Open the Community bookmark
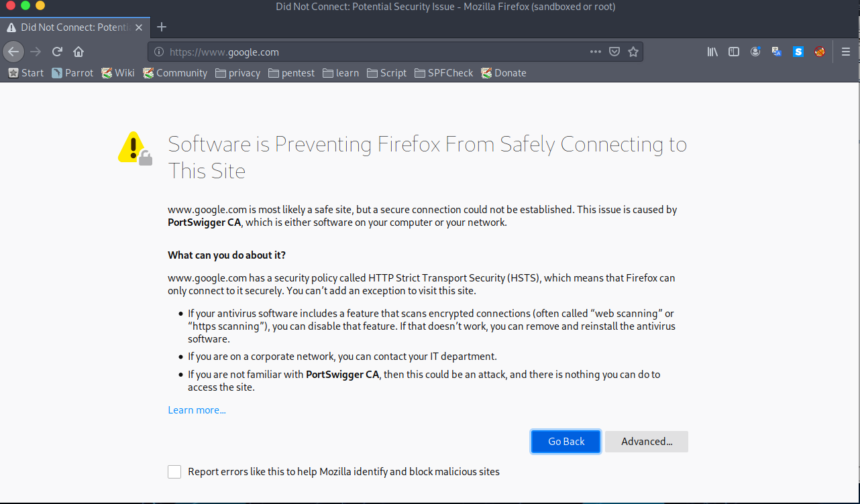The width and height of the screenshot is (860, 504). point(175,73)
